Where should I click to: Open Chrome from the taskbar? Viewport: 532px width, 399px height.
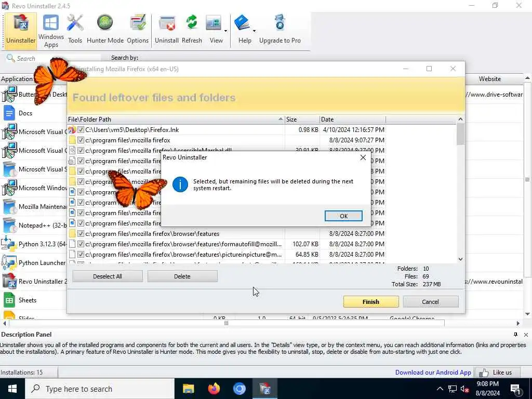(239, 389)
